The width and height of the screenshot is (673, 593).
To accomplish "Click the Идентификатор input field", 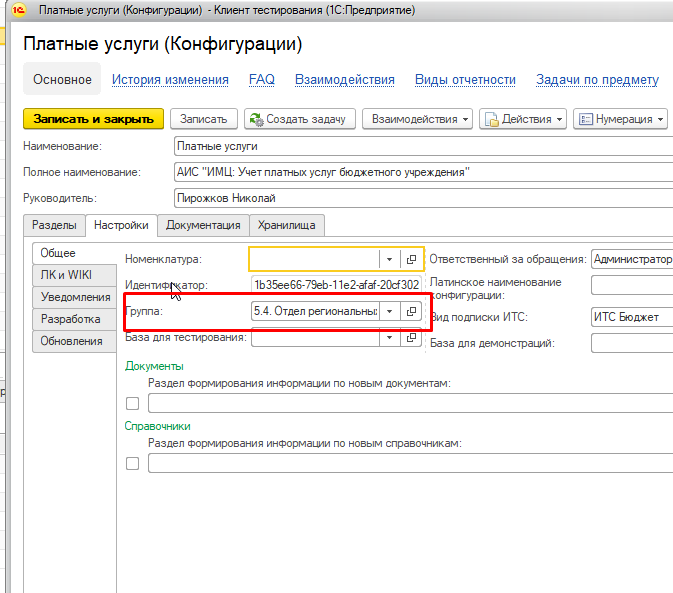I will 336,286.
